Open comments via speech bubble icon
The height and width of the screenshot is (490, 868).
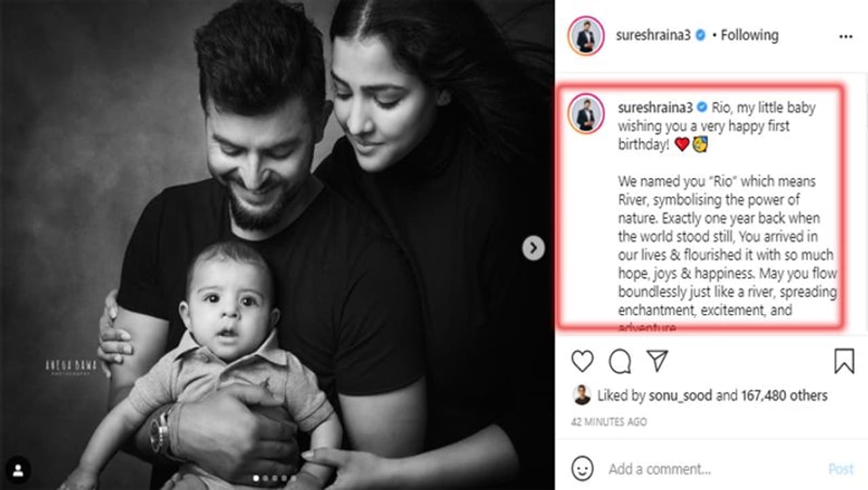[x=620, y=361]
